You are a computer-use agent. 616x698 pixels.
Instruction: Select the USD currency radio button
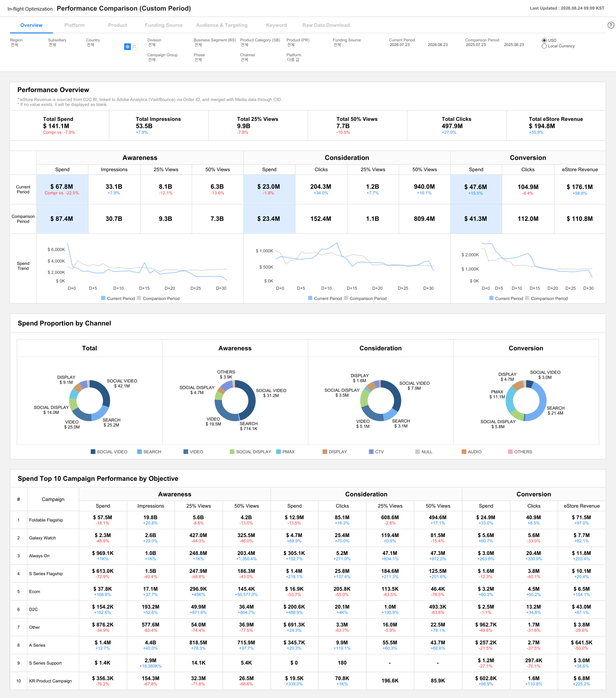(x=544, y=40)
